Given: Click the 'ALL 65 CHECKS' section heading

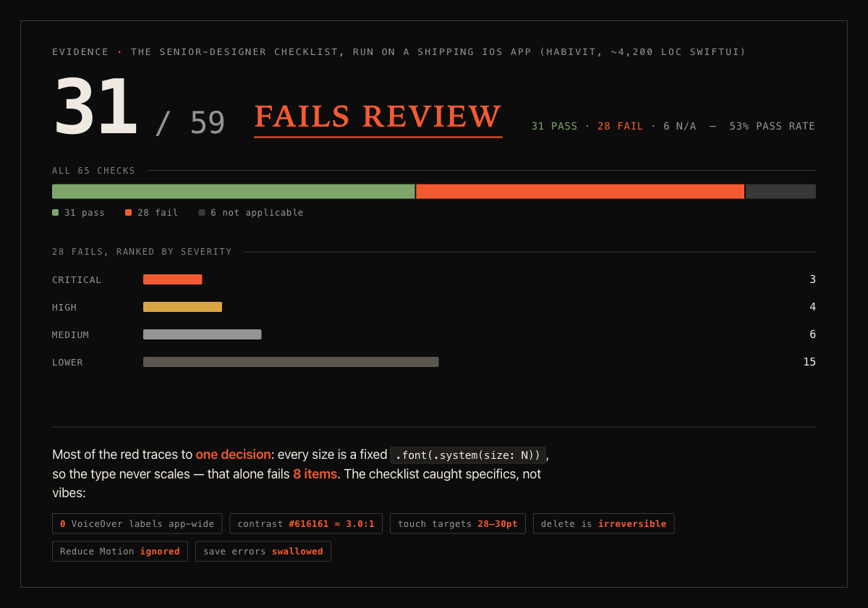Looking at the screenshot, I should pyautogui.click(x=93, y=171).
